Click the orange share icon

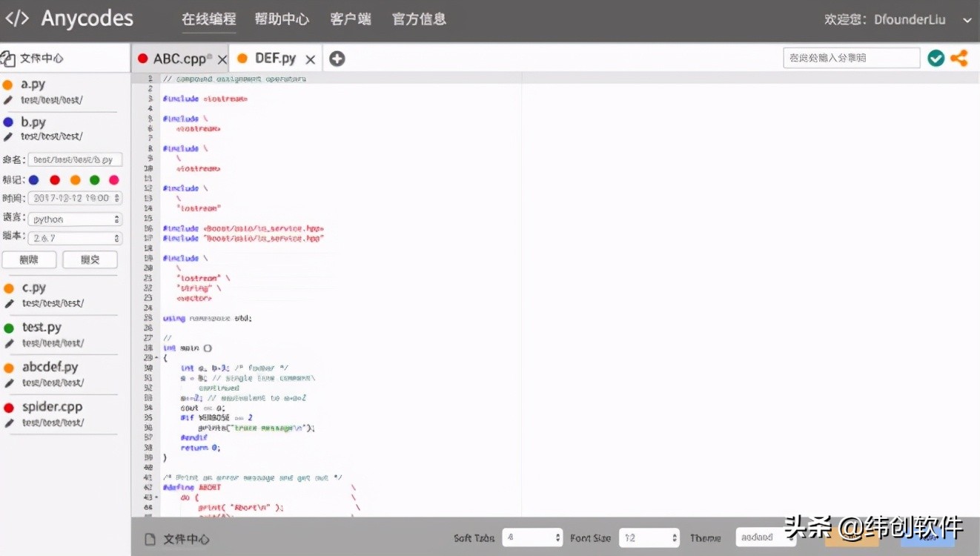959,58
